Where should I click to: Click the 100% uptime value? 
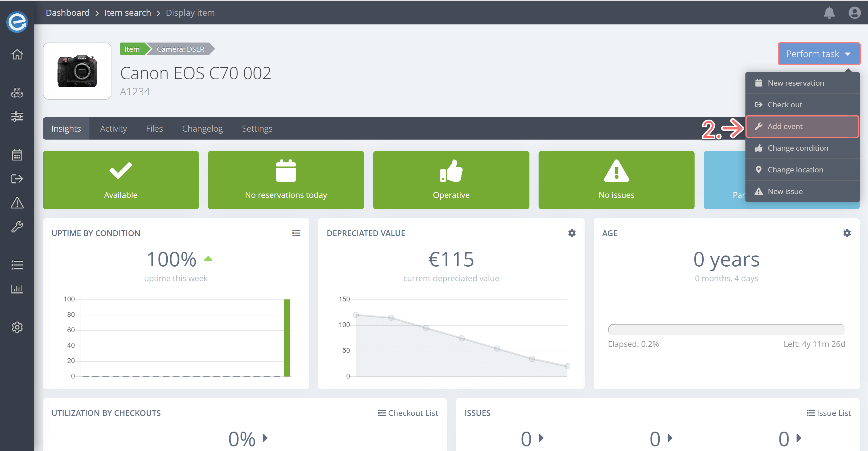pyautogui.click(x=171, y=259)
